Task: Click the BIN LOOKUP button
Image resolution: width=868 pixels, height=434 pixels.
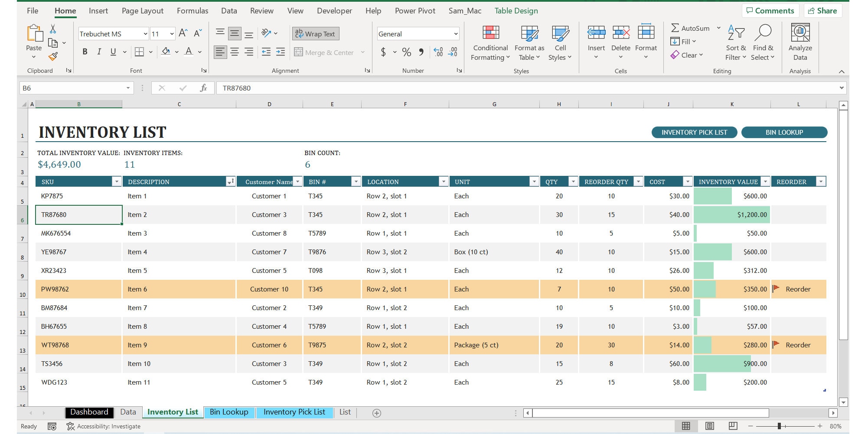Action: [785, 132]
